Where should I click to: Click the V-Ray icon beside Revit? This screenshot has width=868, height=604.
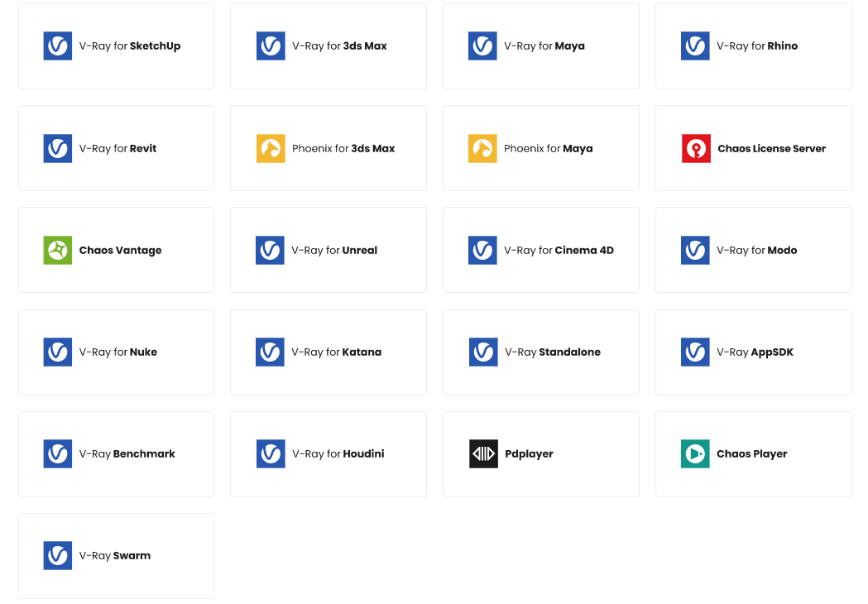tap(58, 148)
